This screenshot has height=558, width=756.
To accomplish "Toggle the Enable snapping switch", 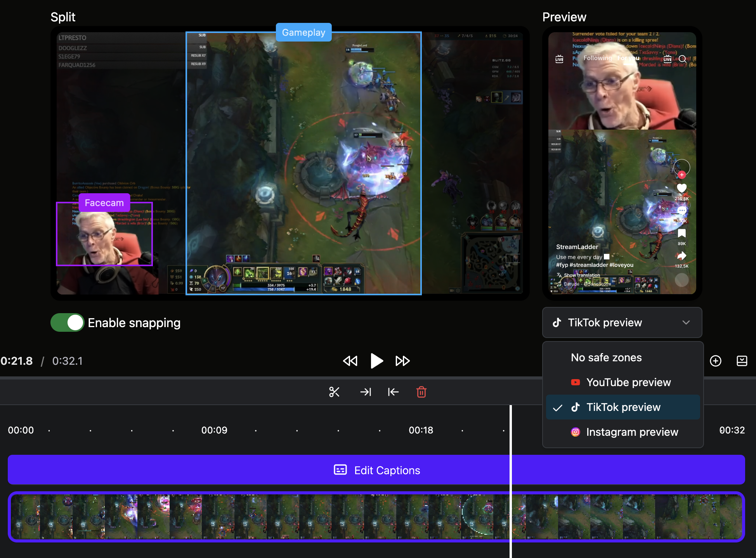I will tap(67, 322).
